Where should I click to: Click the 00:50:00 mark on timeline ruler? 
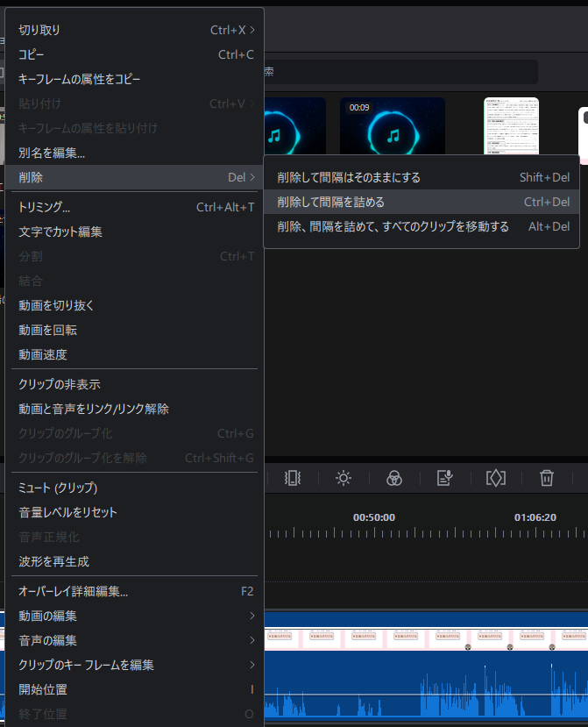coord(374,518)
